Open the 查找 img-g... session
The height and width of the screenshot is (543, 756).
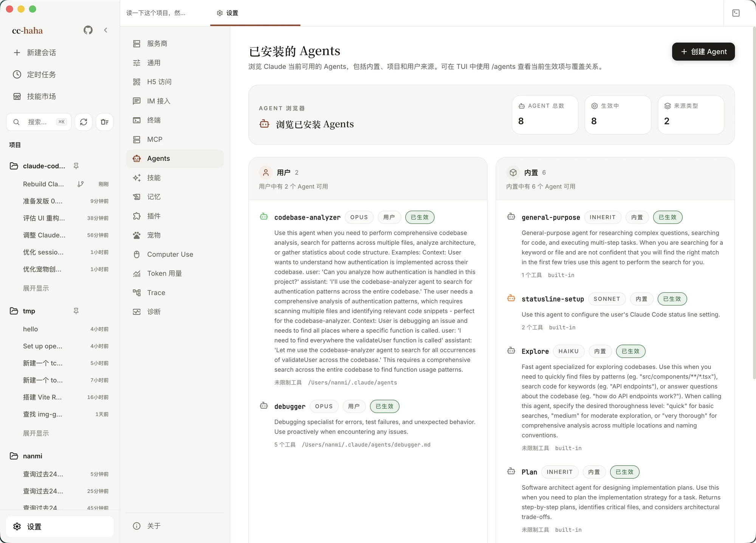[x=60, y=414]
